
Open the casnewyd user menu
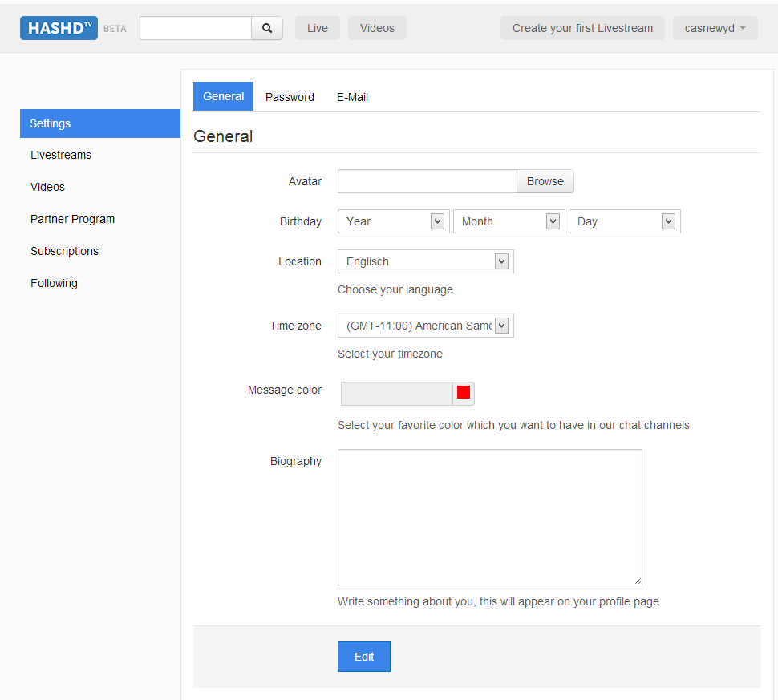(715, 28)
